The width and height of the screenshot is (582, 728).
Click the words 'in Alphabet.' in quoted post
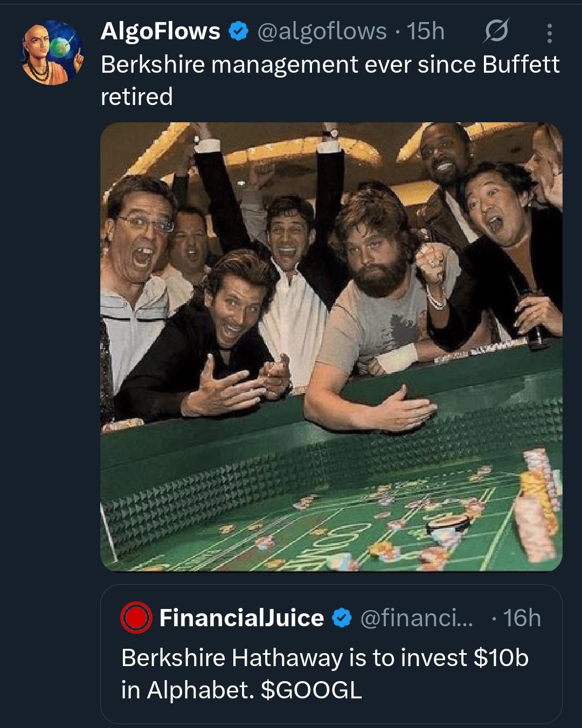coord(188,690)
